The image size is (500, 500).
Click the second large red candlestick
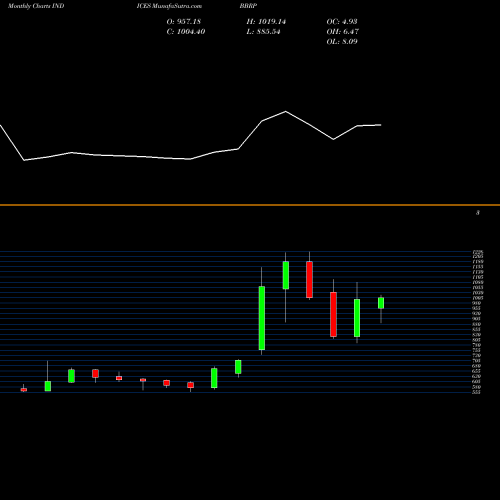pyautogui.click(x=333, y=314)
